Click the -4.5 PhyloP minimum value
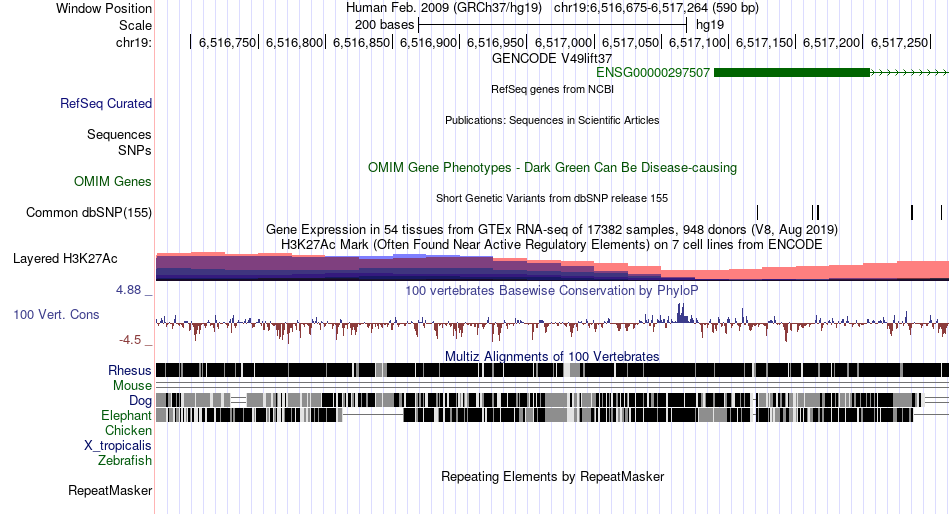This screenshot has height=514, width=950. pos(130,340)
